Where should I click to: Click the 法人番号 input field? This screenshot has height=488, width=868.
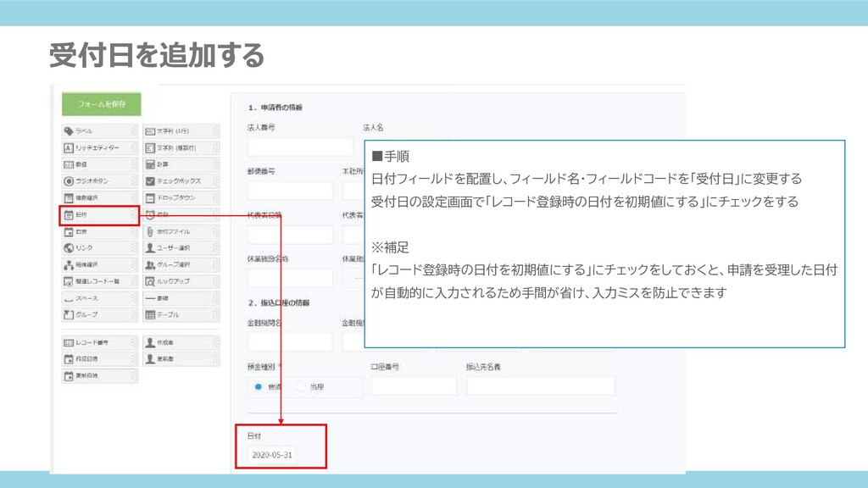[x=300, y=147]
